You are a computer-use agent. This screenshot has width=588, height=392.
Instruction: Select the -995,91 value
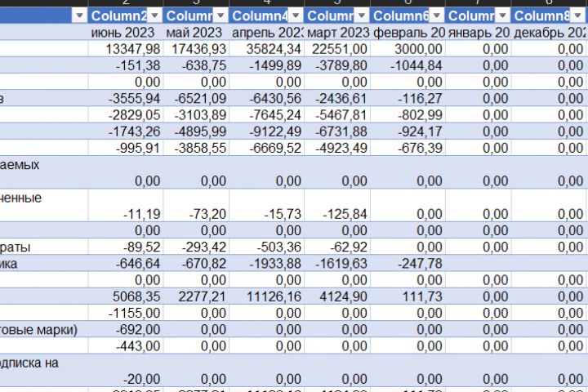click(126, 148)
